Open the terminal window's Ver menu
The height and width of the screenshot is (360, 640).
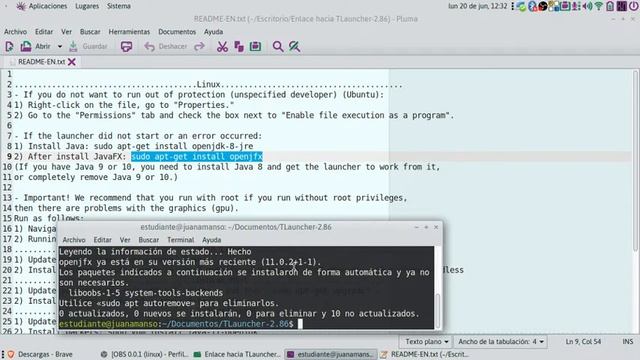click(x=125, y=240)
